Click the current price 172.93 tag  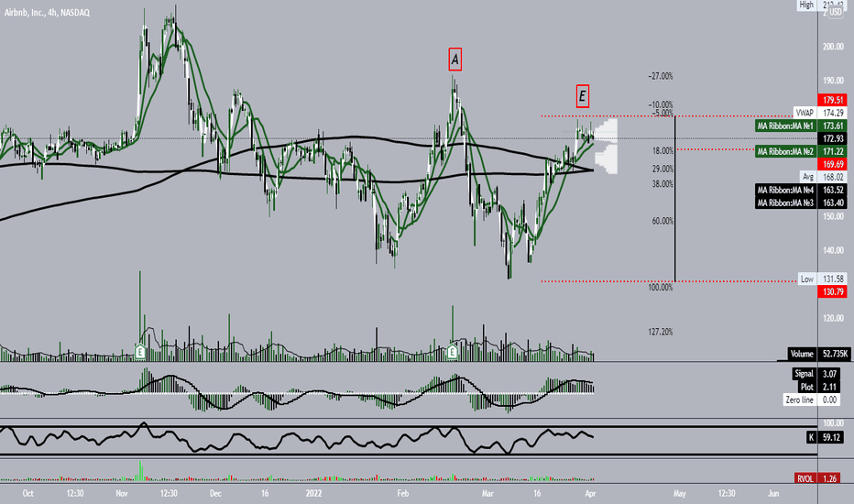(833, 138)
